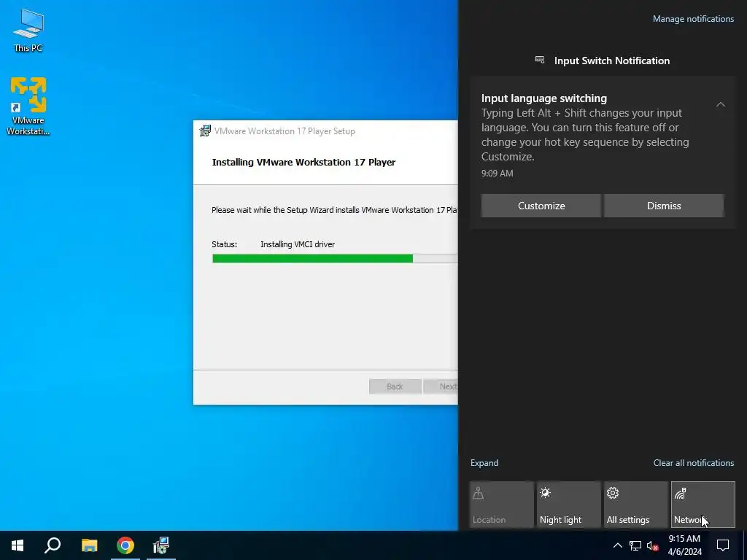
Task: Open the clock showing 9:15 AM
Action: (x=684, y=545)
